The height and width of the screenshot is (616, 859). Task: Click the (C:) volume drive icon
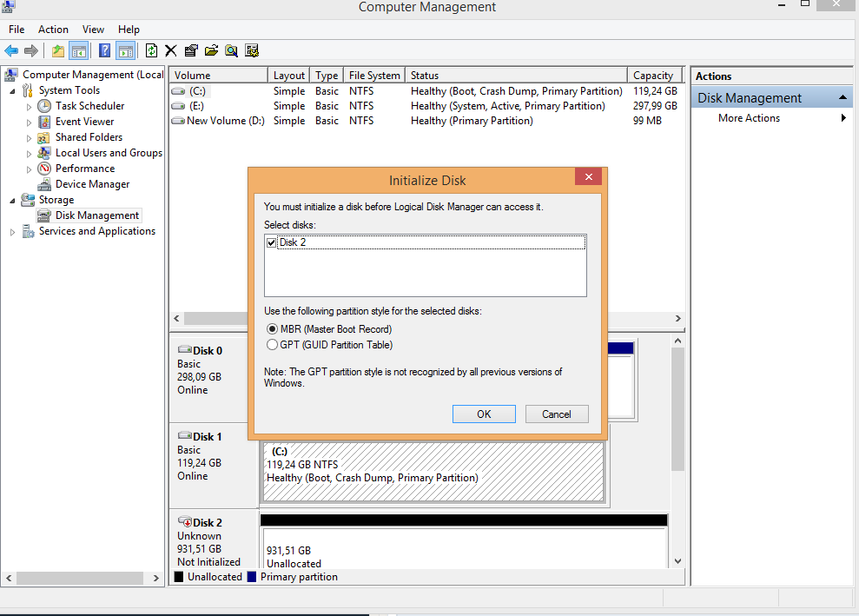pos(178,91)
